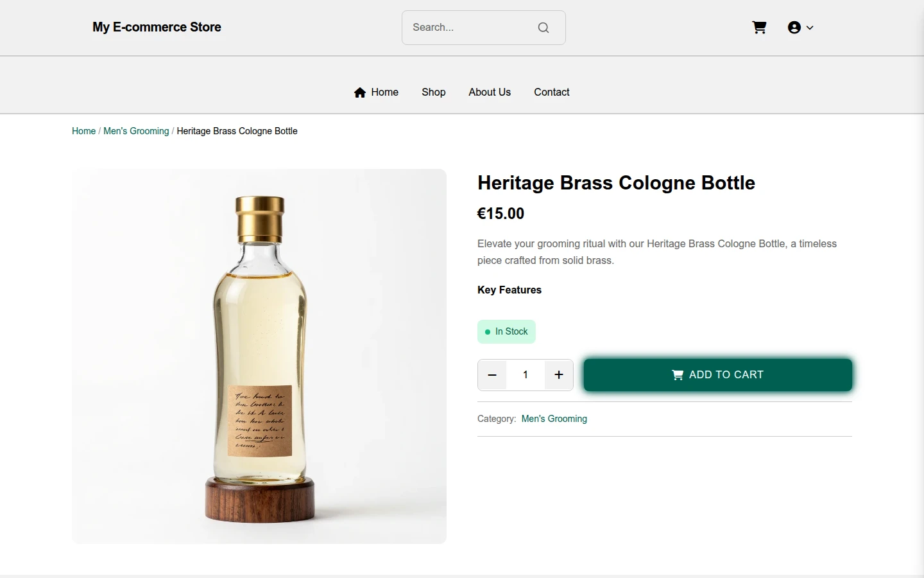The height and width of the screenshot is (578, 924).
Task: Click the search magnifier icon
Action: (543, 28)
